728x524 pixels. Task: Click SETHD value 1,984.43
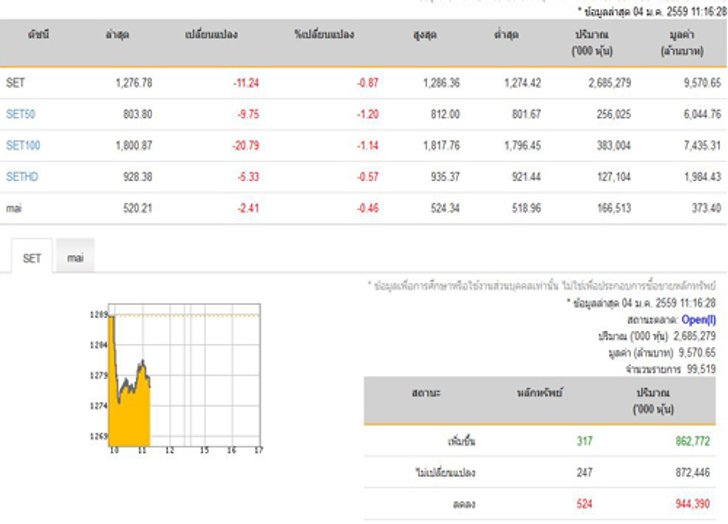[702, 177]
